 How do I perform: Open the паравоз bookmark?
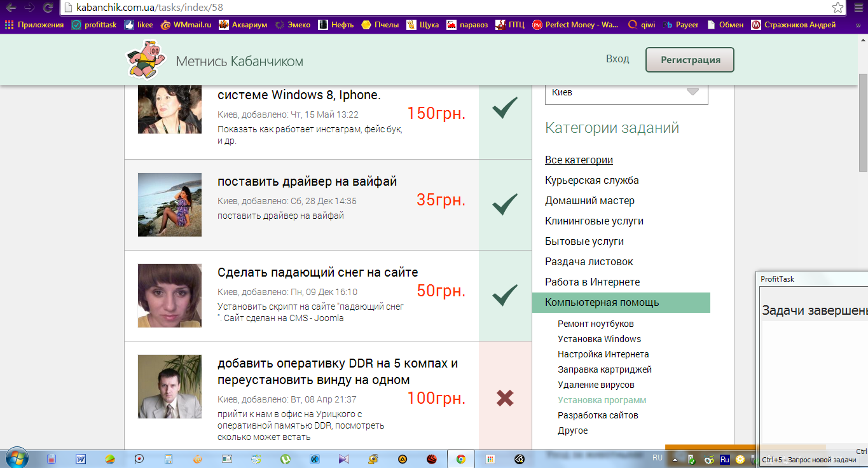click(467, 25)
